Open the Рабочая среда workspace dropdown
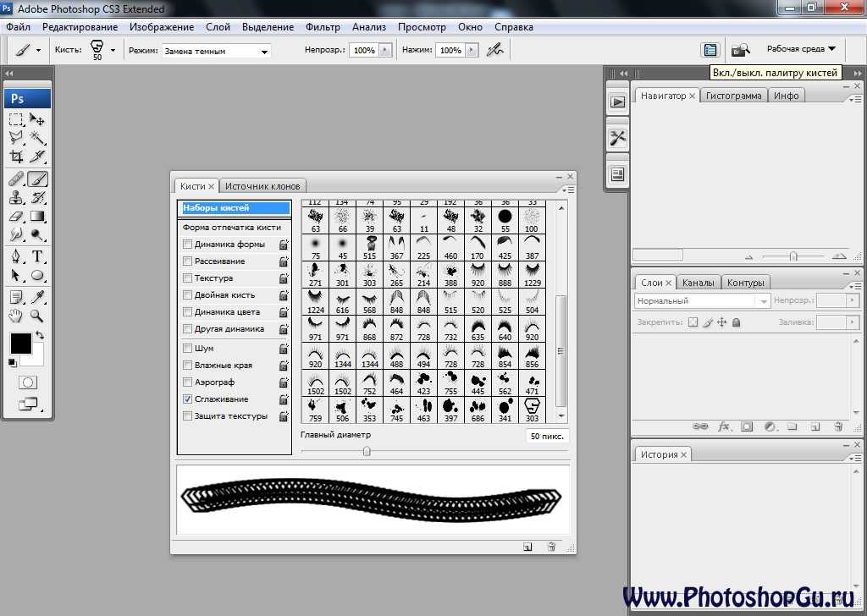This screenshot has width=867, height=616. [801, 48]
